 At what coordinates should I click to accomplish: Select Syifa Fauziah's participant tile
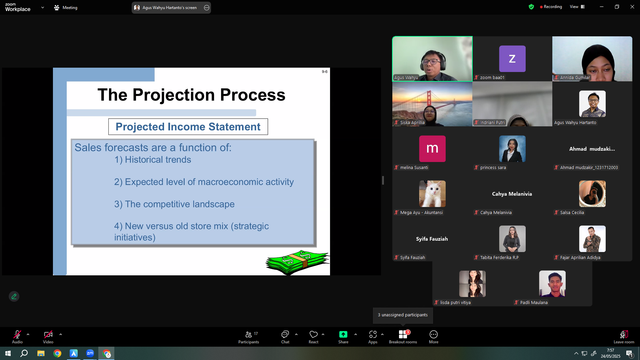(x=432, y=239)
